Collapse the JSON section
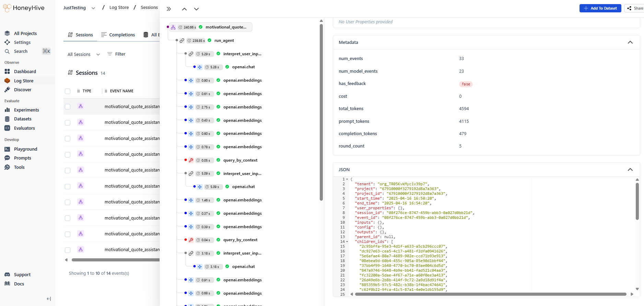The width and height of the screenshot is (644, 306). (630, 169)
